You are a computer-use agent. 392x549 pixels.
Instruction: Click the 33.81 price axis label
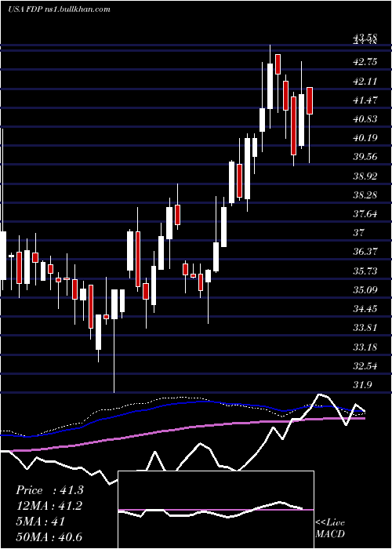(x=365, y=328)
